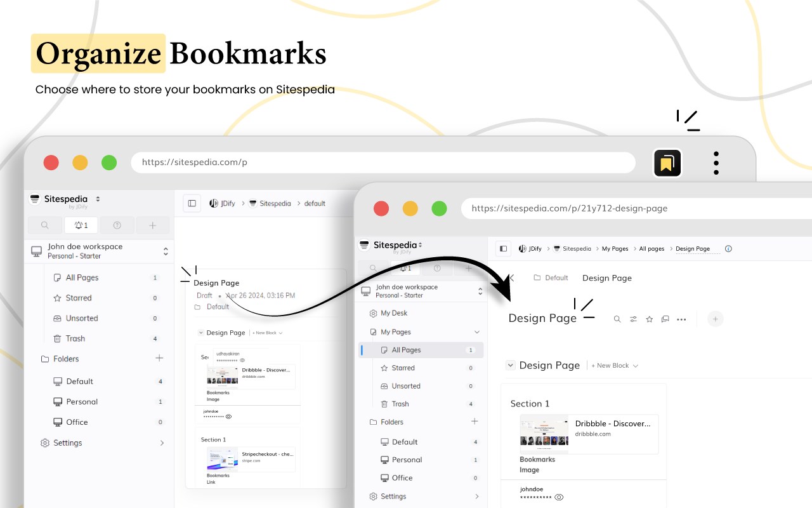This screenshot has width=812, height=508.
Task: Toggle sidebar panel icon in back window
Action: click(x=192, y=203)
